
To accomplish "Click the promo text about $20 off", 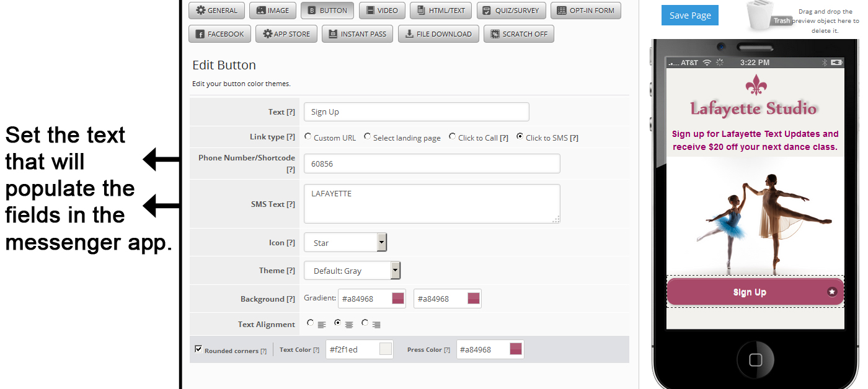I will click(x=755, y=140).
